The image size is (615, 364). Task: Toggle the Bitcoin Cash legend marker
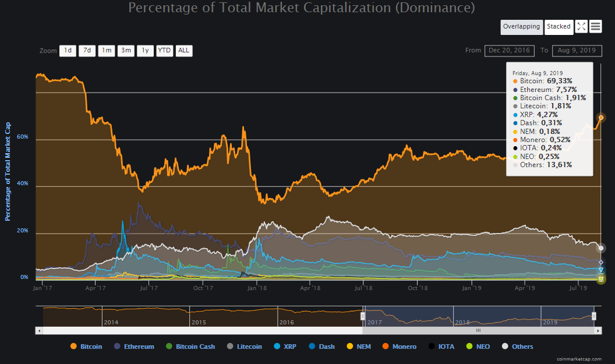(169, 347)
